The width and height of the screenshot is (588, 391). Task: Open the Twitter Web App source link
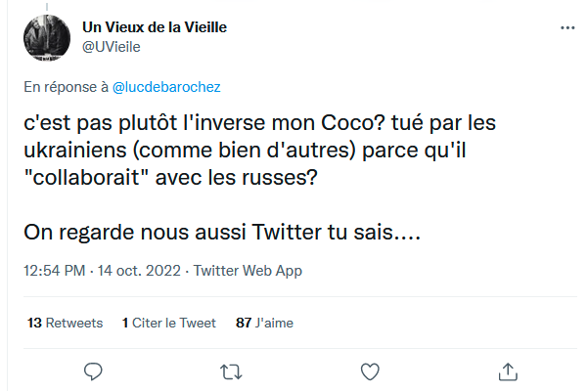pyautogui.click(x=248, y=271)
